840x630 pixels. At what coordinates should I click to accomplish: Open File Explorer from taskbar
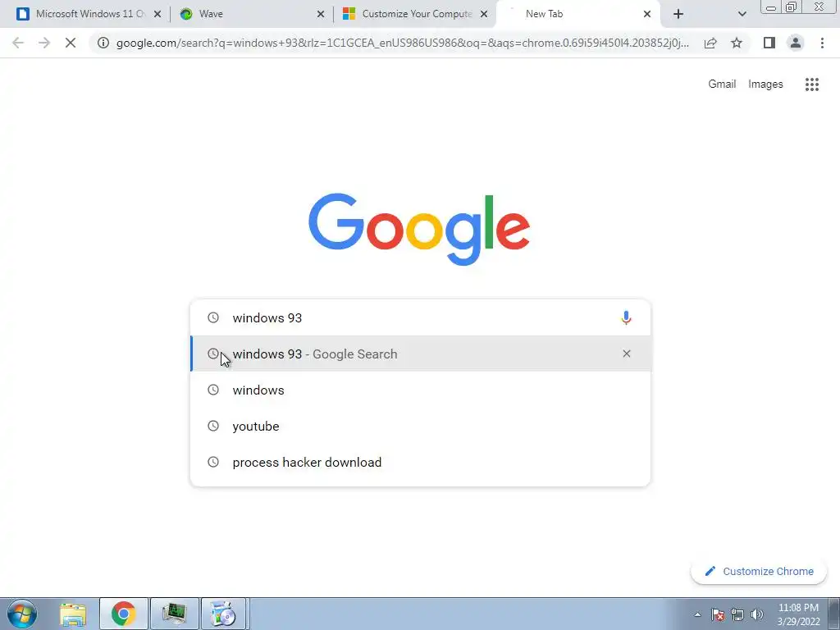(x=73, y=614)
